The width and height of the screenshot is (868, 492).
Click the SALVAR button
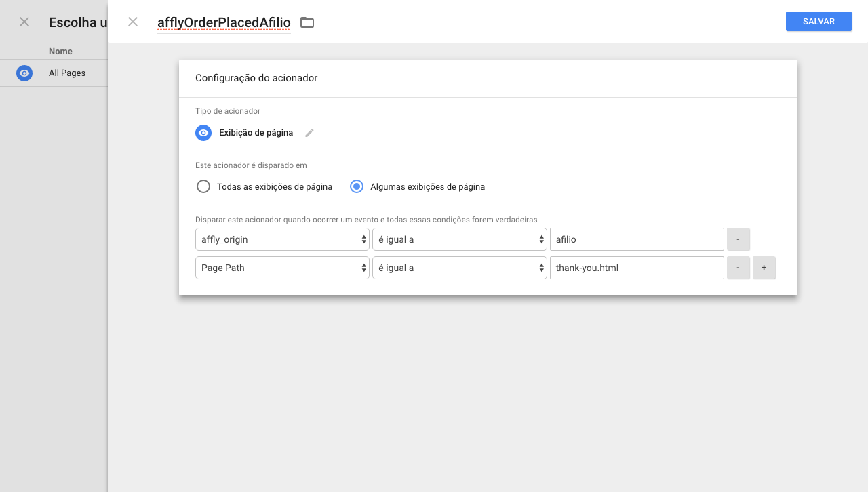pos(818,22)
